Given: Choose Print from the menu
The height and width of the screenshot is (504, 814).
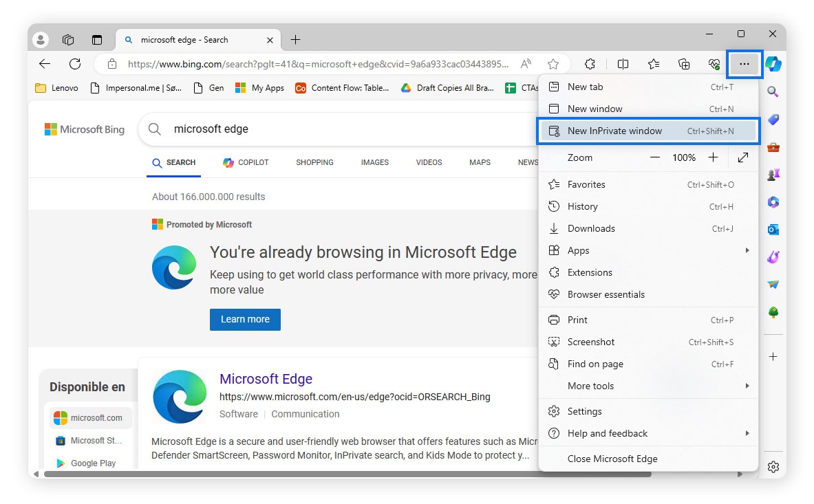Looking at the screenshot, I should point(648,320).
